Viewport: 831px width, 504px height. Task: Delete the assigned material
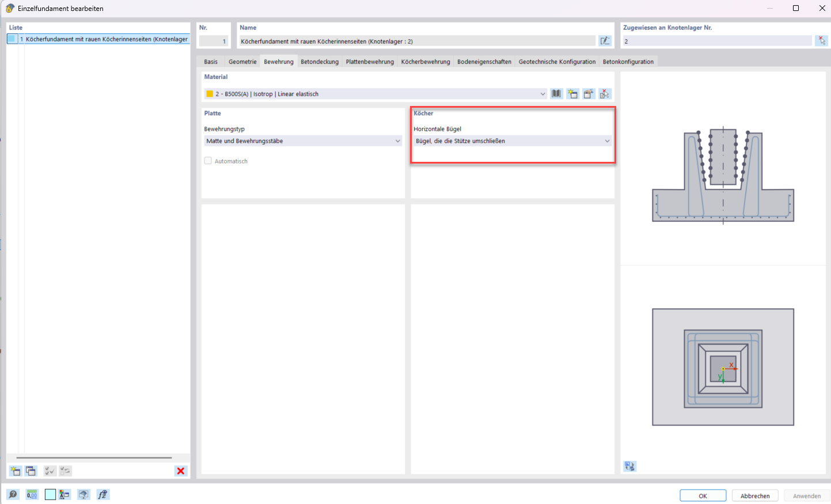point(605,93)
